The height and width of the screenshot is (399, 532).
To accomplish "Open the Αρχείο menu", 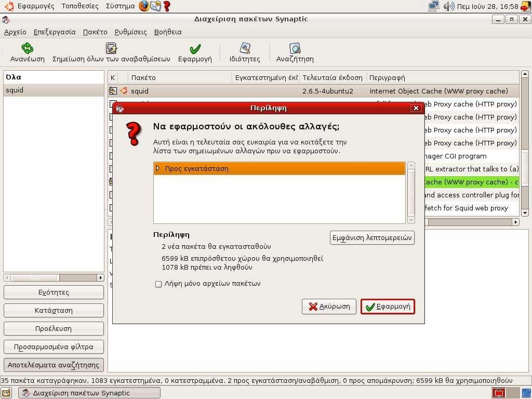I will [15, 32].
